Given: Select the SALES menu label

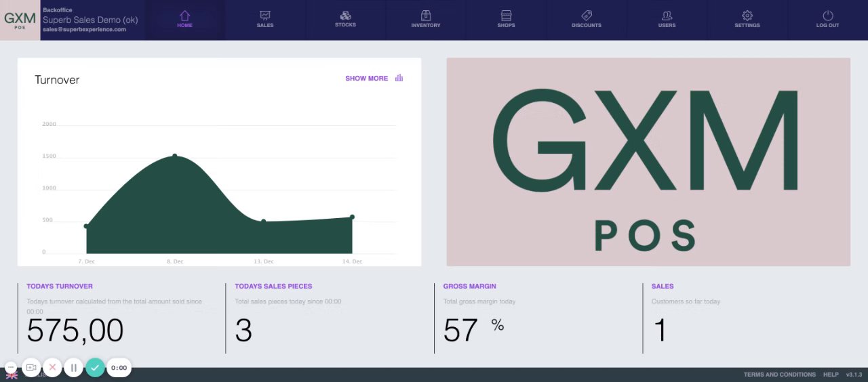Looking at the screenshot, I should click(264, 25).
